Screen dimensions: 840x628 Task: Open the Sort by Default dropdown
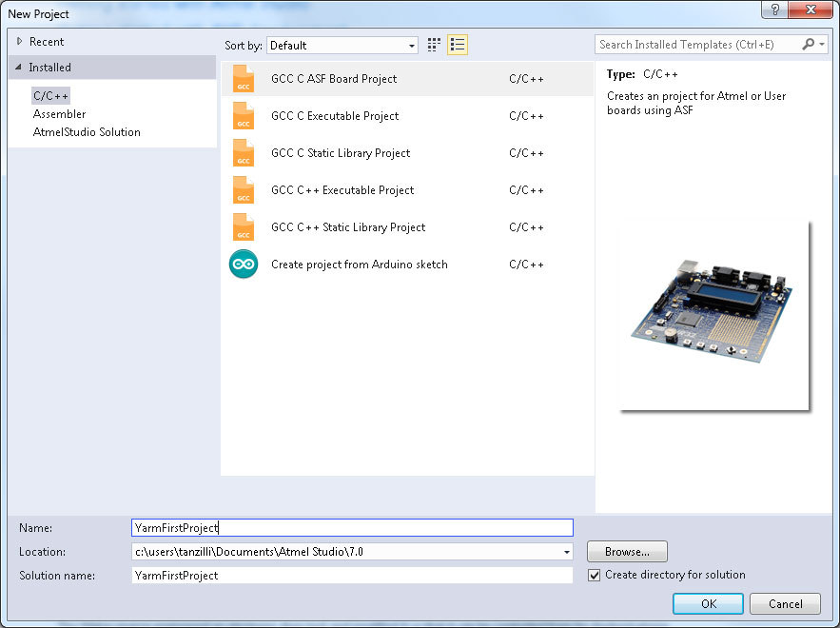342,46
